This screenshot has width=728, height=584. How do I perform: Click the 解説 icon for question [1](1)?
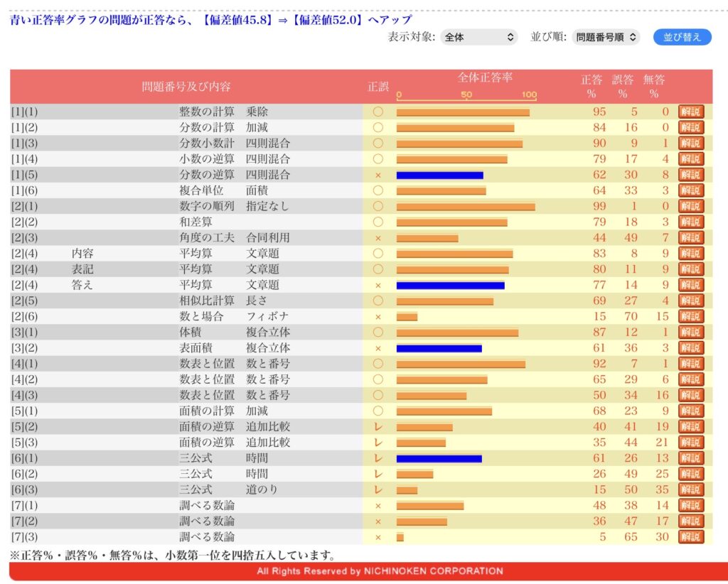pyautogui.click(x=690, y=112)
